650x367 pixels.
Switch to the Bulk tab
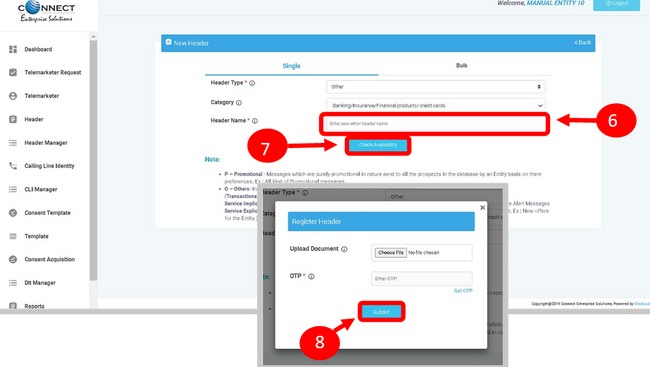462,66
